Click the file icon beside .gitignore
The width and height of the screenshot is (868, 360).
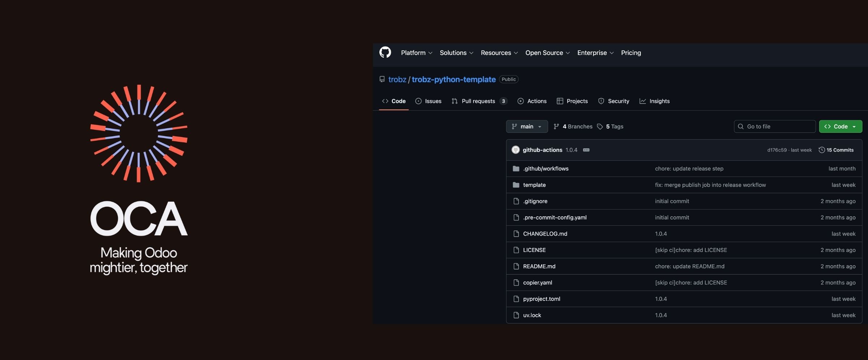516,201
